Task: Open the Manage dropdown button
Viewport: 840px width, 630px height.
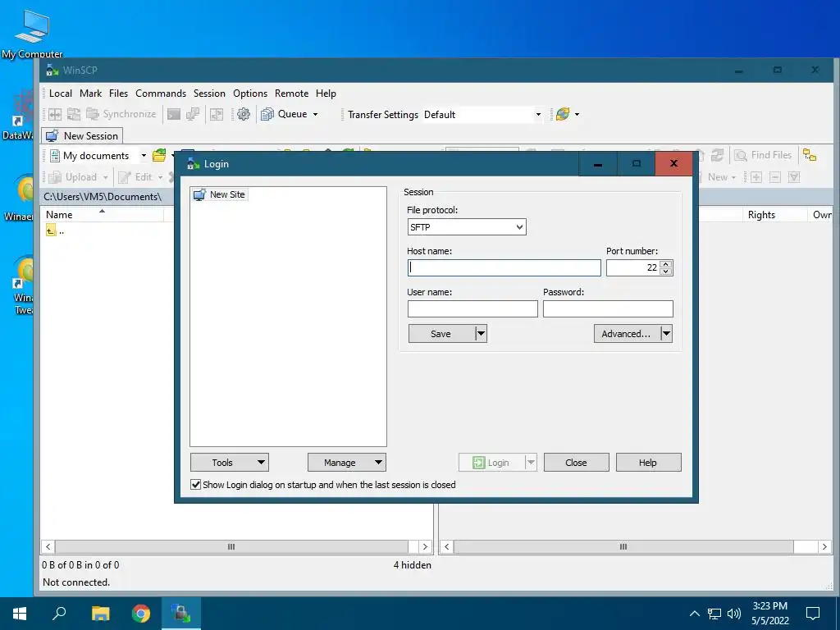Action: (347, 463)
